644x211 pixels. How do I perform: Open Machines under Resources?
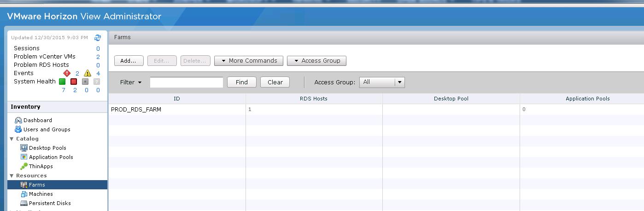[41, 194]
